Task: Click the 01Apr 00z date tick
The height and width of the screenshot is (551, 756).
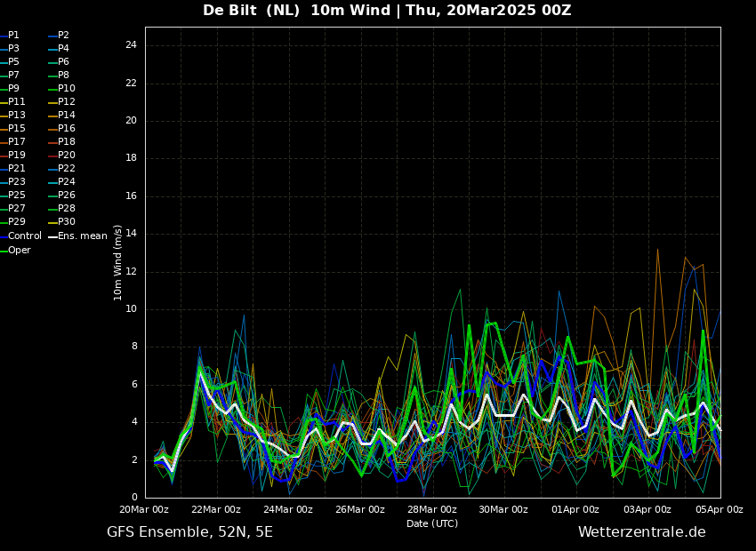Action: [x=575, y=509]
